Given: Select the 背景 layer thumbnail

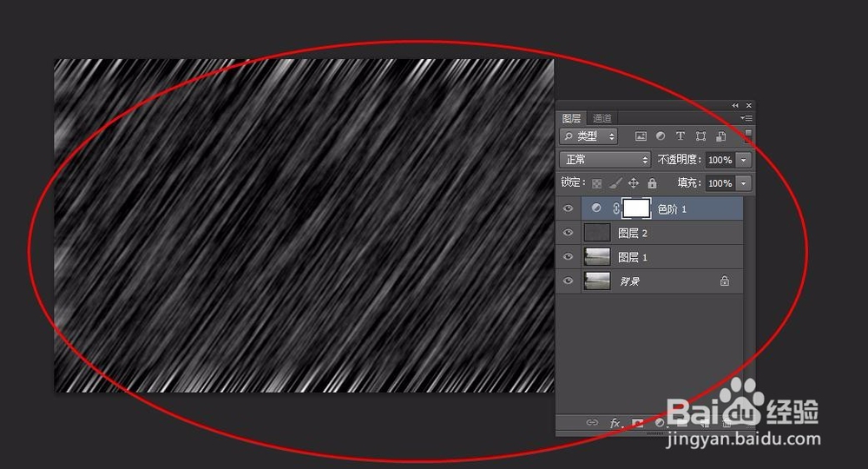Looking at the screenshot, I should [597, 281].
